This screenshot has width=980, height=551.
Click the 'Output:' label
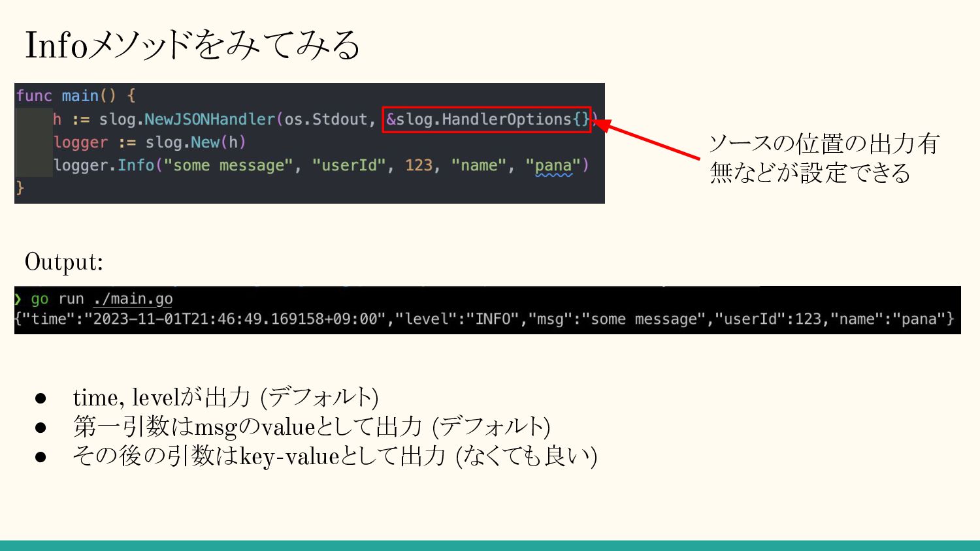point(64,262)
